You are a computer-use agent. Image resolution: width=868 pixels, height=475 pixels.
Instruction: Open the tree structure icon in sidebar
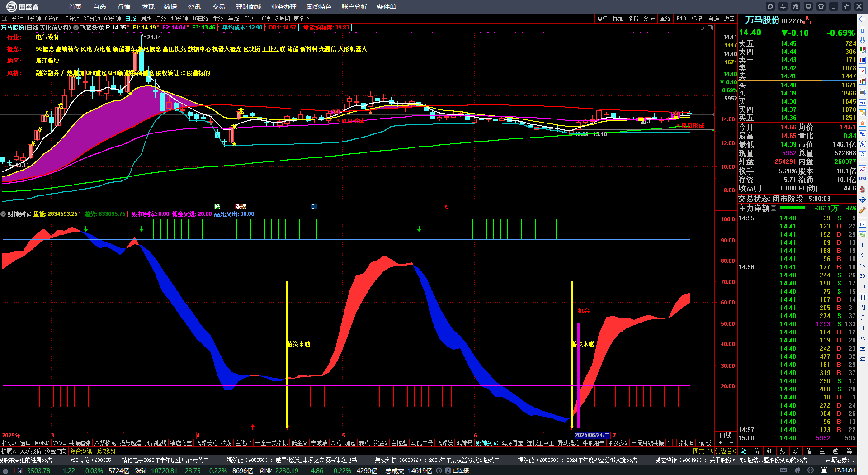(863, 113)
